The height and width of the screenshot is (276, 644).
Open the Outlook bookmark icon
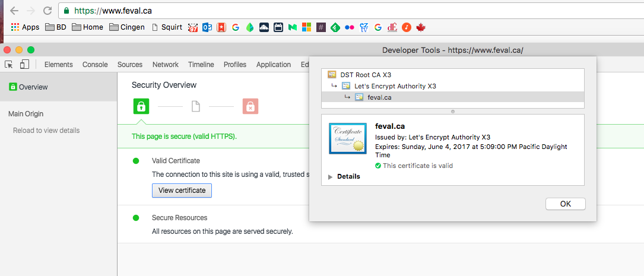[207, 27]
